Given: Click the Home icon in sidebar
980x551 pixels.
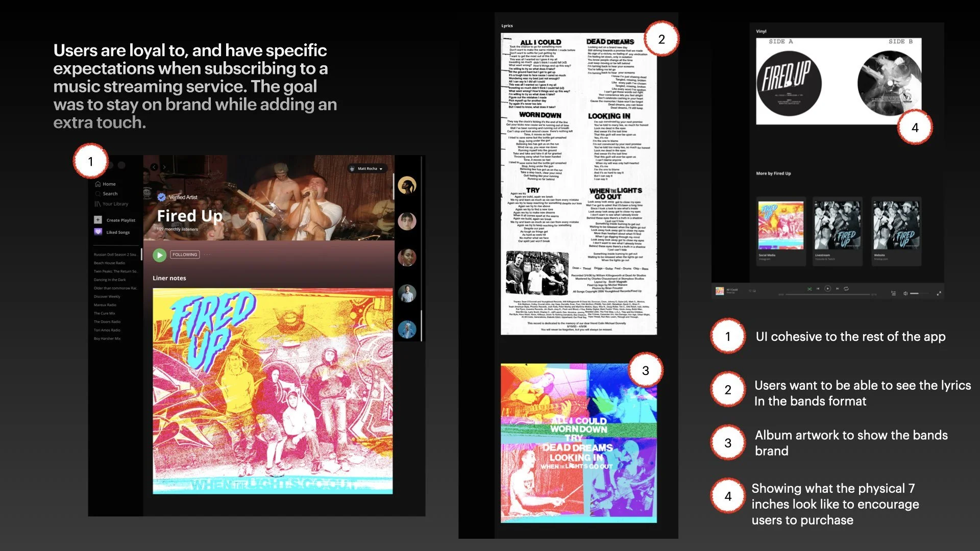Looking at the screenshot, I should coord(97,184).
